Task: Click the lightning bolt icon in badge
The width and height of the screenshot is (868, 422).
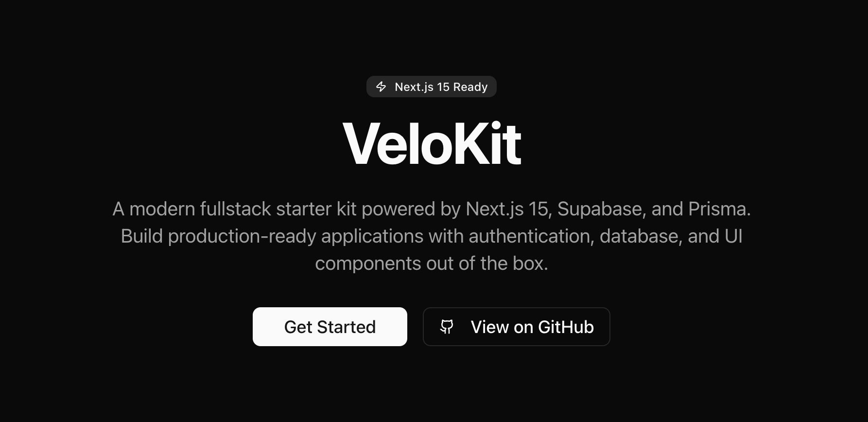Action: 381,87
